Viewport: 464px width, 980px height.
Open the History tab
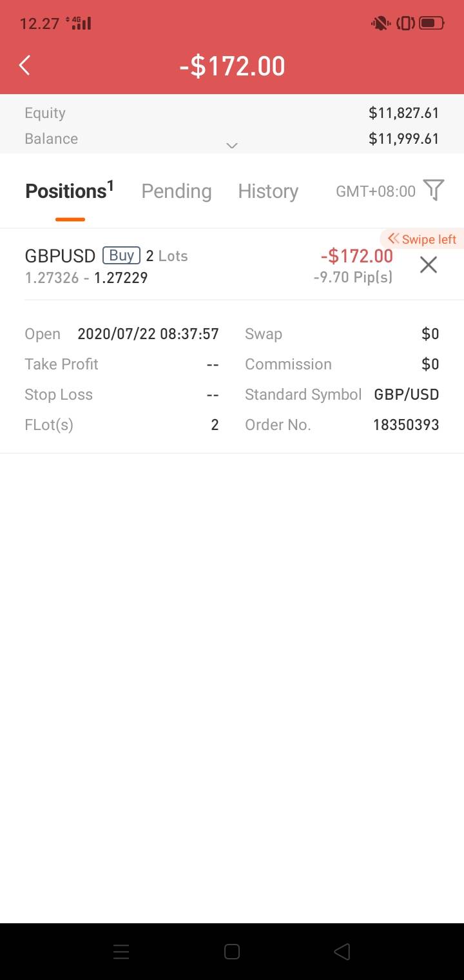(x=268, y=191)
